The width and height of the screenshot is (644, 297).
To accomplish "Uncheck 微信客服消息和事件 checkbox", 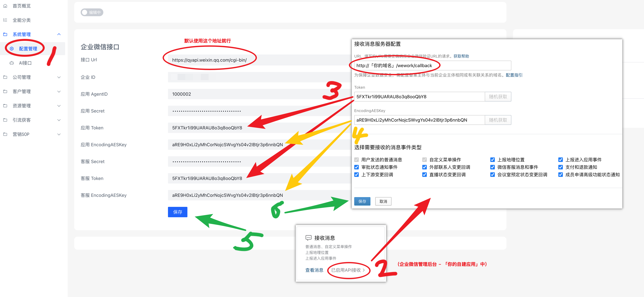I will coord(493,167).
